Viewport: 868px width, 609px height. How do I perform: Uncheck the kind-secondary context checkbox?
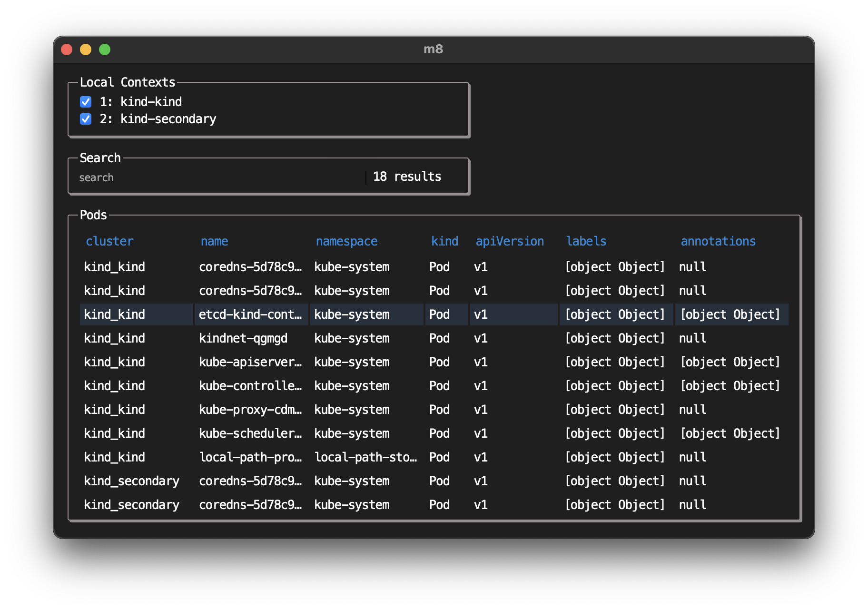coord(86,119)
